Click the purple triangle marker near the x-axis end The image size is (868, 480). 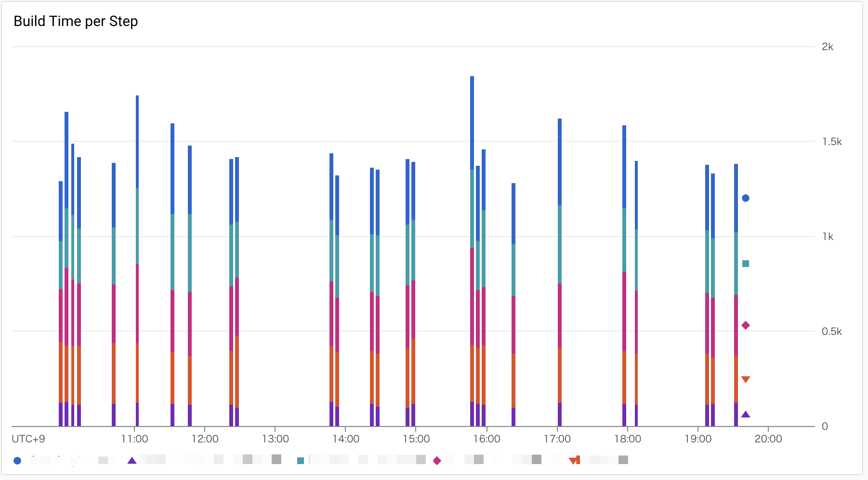pos(746,414)
